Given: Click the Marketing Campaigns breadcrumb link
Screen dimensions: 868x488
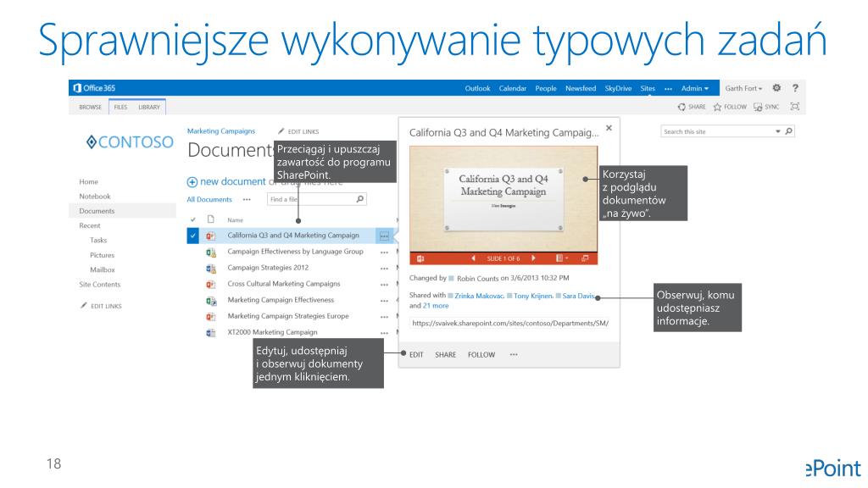Looking at the screenshot, I should coord(221,131).
